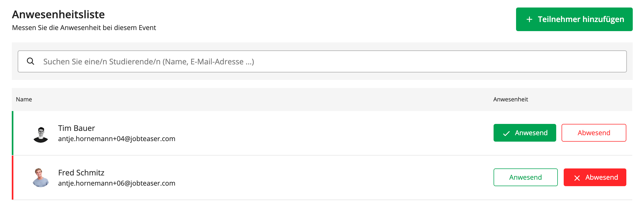Focus the student search field
This screenshot has height=206, width=644.
(x=322, y=61)
